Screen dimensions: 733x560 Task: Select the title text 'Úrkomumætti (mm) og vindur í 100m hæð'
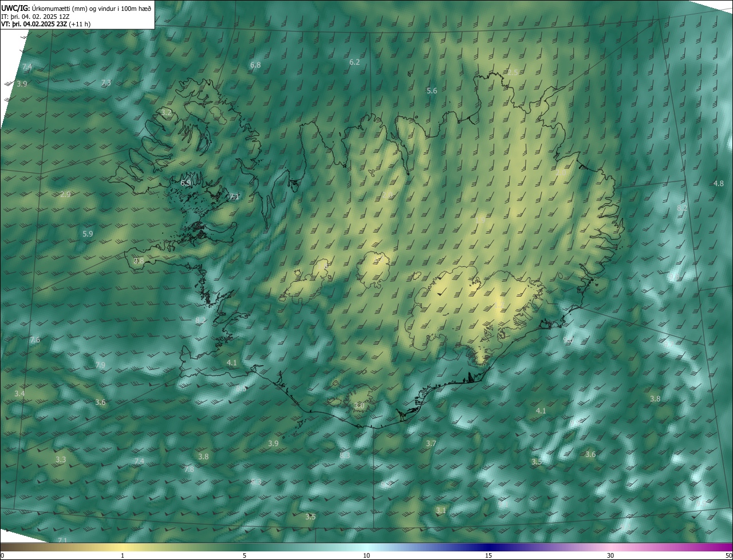pos(92,8)
